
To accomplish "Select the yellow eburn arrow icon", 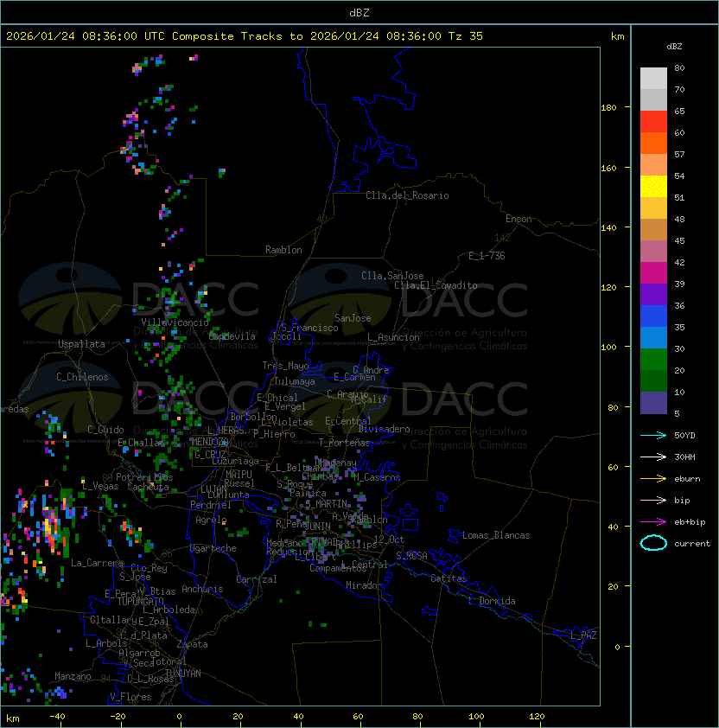I will 653,479.
